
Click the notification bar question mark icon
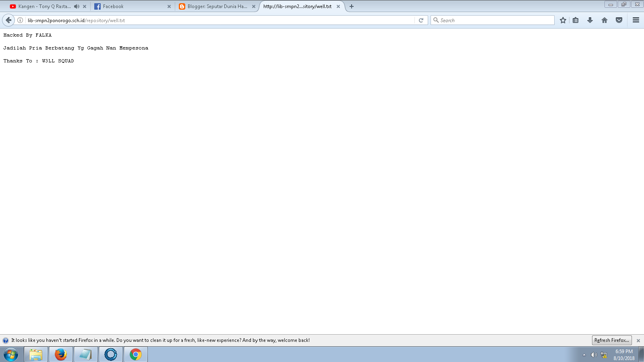tap(6, 340)
